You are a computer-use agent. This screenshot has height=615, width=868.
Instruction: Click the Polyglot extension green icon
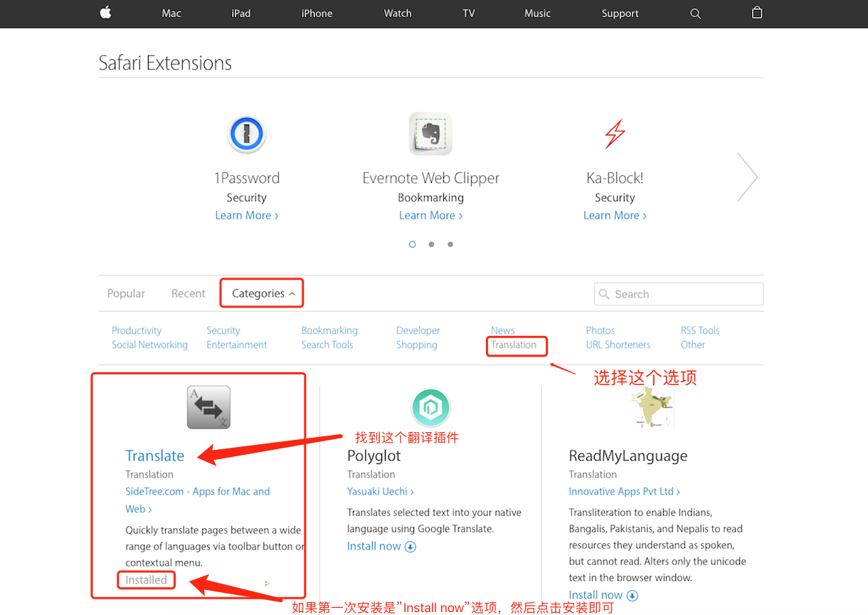(430, 407)
